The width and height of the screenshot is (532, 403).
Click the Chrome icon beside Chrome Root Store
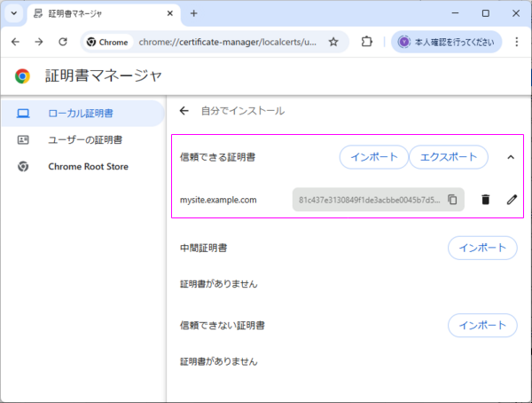[x=23, y=167]
